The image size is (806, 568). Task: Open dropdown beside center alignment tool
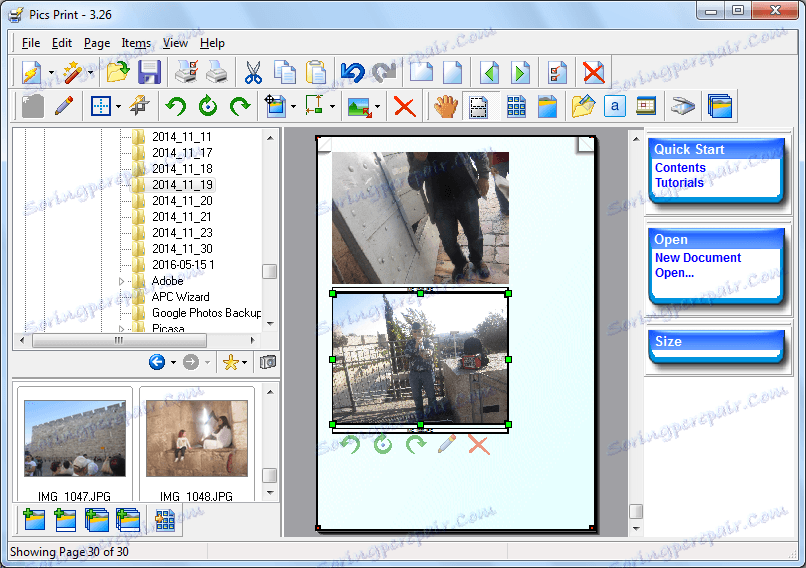click(118, 106)
